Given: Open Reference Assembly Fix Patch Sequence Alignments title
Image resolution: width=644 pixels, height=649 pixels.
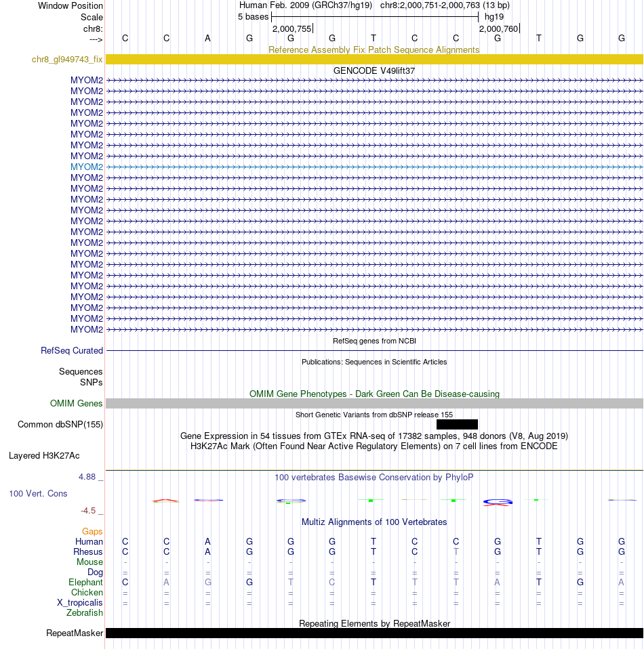Looking at the screenshot, I should tap(374, 50).
